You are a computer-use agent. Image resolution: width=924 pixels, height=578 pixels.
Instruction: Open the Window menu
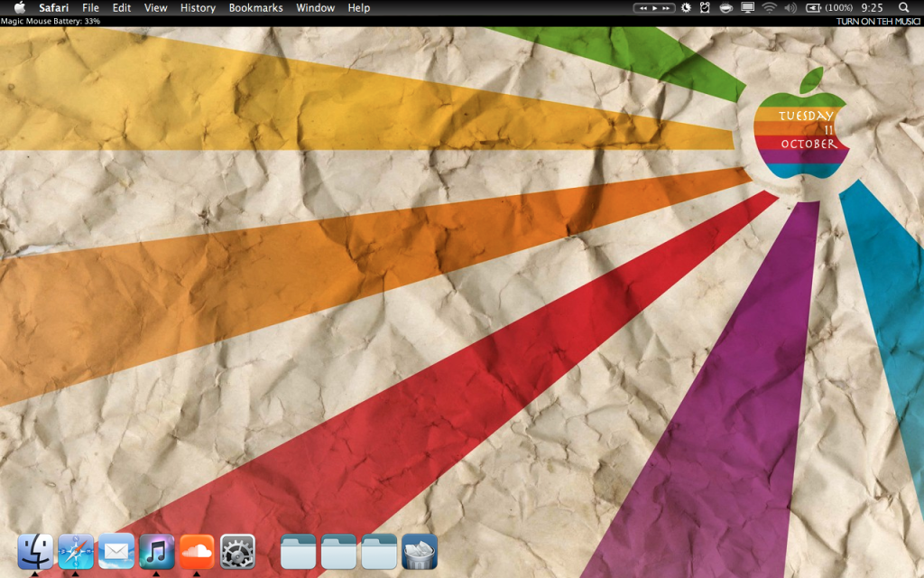315,7
